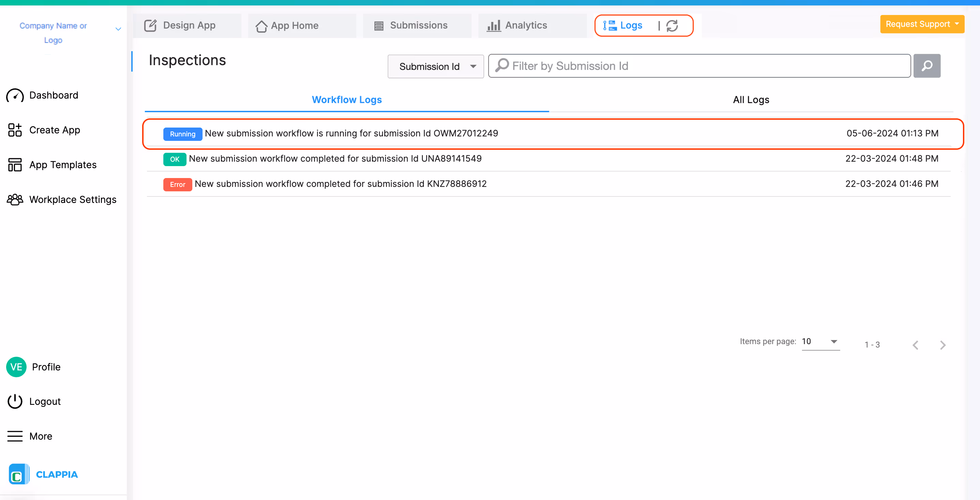Open the Dashboard gauge icon

[x=15, y=95]
